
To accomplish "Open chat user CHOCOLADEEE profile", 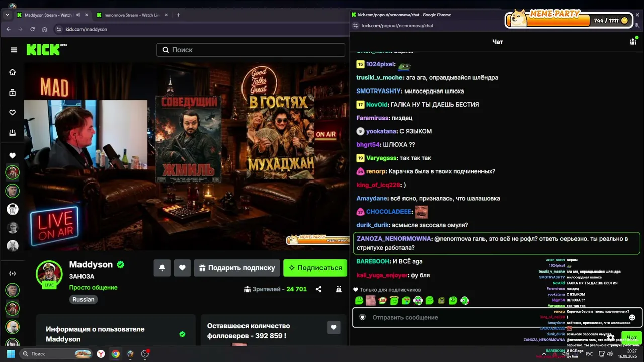I will (388, 212).
